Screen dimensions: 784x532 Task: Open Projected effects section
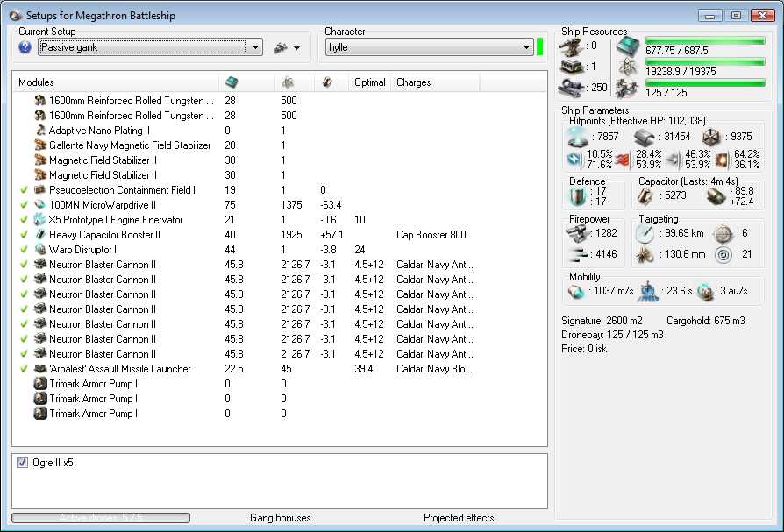[459, 518]
